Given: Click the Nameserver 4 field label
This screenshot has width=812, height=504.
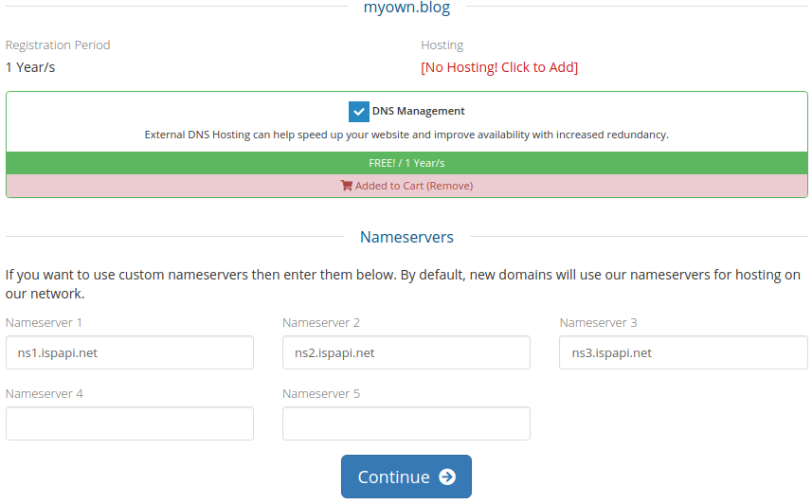Looking at the screenshot, I should (45, 394).
